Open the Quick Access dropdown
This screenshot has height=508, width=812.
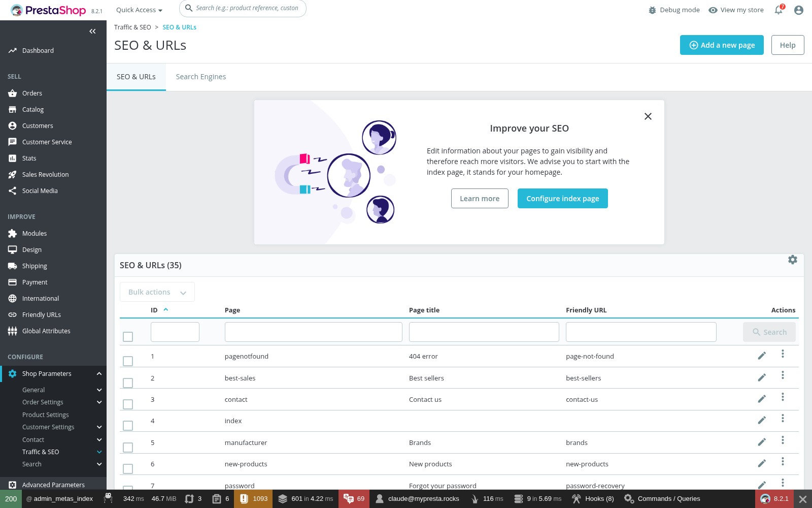139,10
